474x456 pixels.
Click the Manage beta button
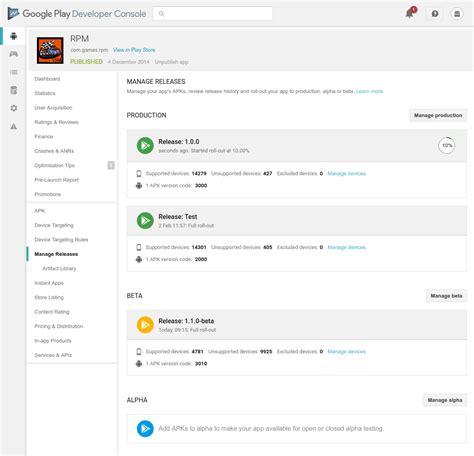click(x=446, y=296)
